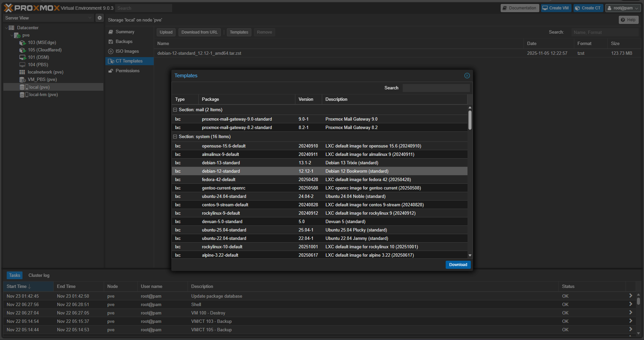Open the ISO Images menu item

point(130,51)
